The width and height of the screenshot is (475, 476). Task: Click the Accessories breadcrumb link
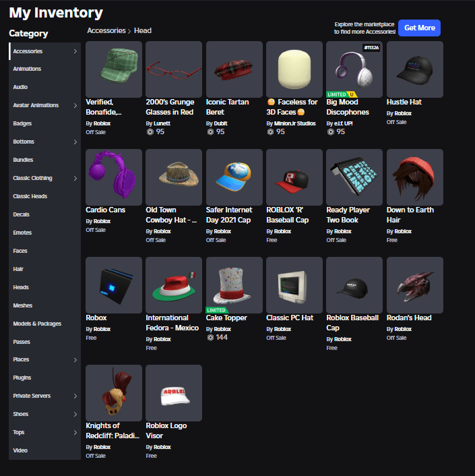coord(106,30)
